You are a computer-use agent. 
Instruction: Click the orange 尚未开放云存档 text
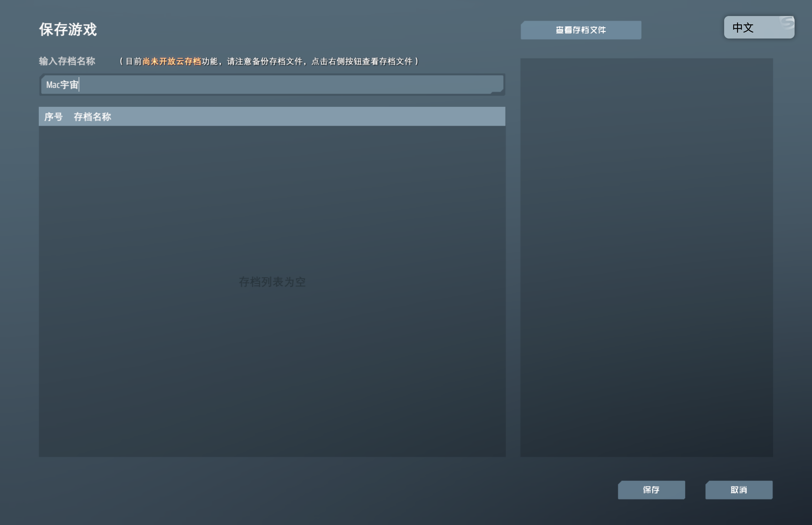(172, 61)
